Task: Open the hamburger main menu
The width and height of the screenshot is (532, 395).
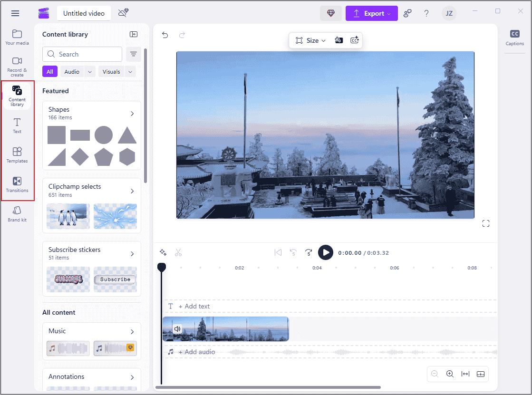Action: pyautogui.click(x=15, y=13)
